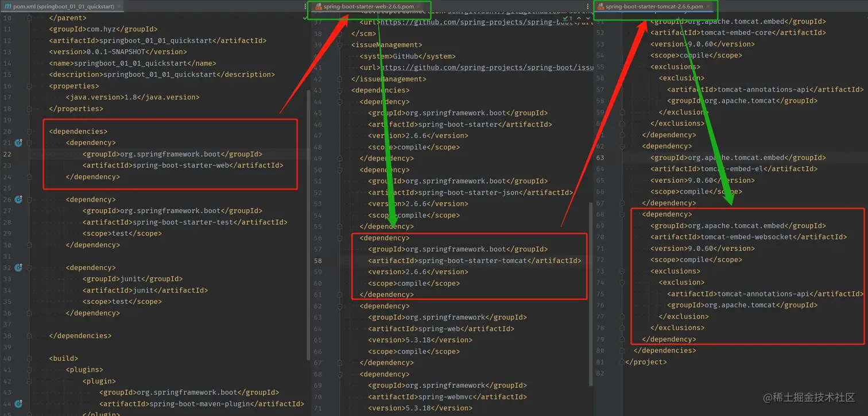Click the dependency gutter icon on line 32
This screenshot has width=868, height=416.
pyautogui.click(x=18, y=267)
